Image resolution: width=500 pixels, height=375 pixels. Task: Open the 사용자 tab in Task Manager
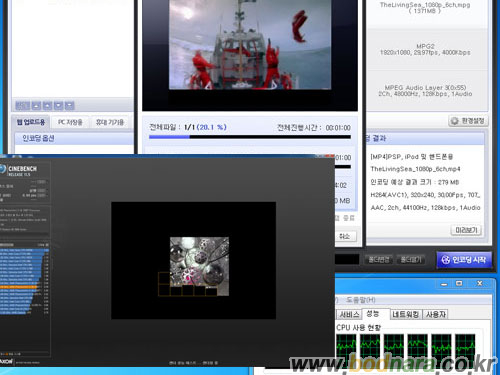tap(436, 314)
